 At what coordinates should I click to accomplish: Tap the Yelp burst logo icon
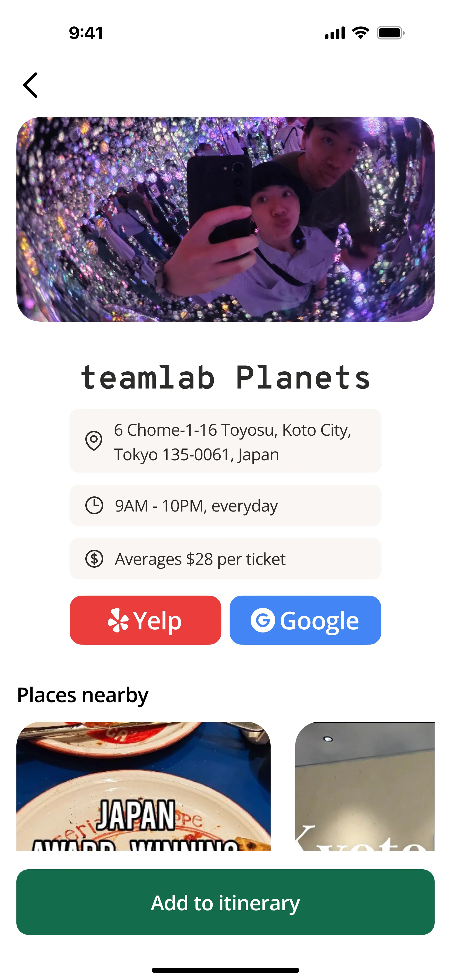pos(118,620)
